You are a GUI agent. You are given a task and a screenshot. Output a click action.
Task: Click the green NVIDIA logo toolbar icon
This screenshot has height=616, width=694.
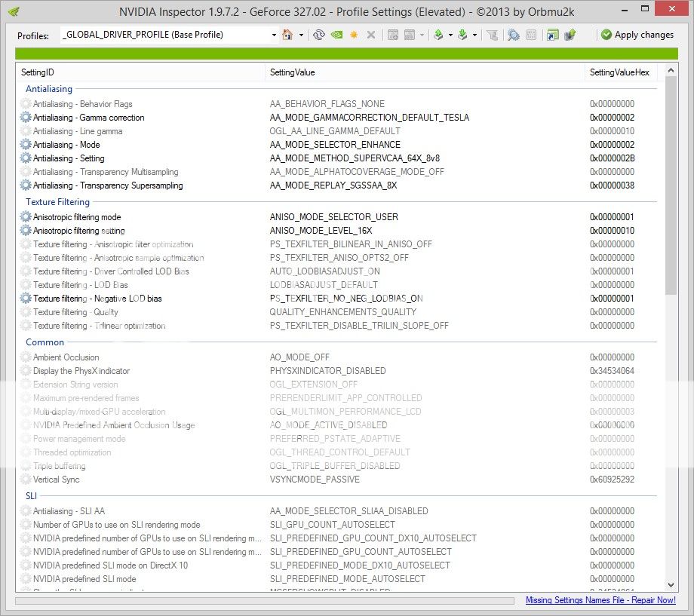tap(336, 35)
